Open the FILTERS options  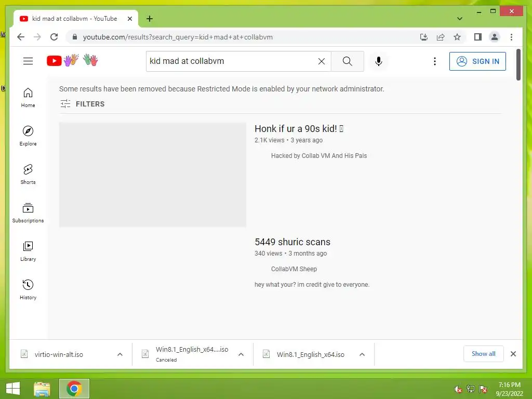[83, 104]
